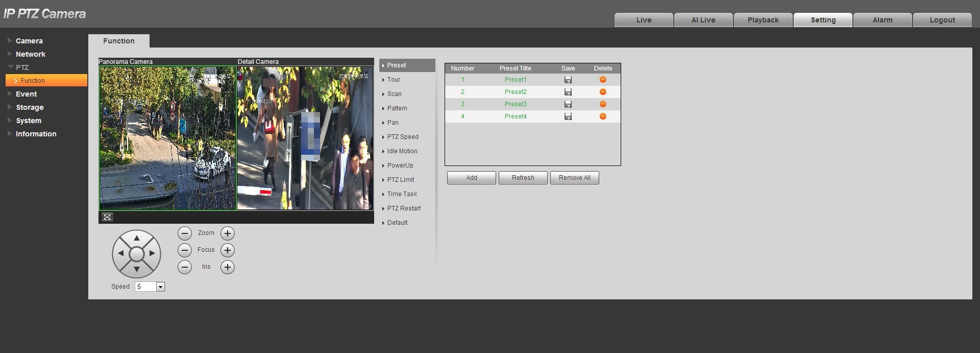Collapse PTZ menu in sidebar
The width and height of the screenshot is (980, 353).
point(22,67)
